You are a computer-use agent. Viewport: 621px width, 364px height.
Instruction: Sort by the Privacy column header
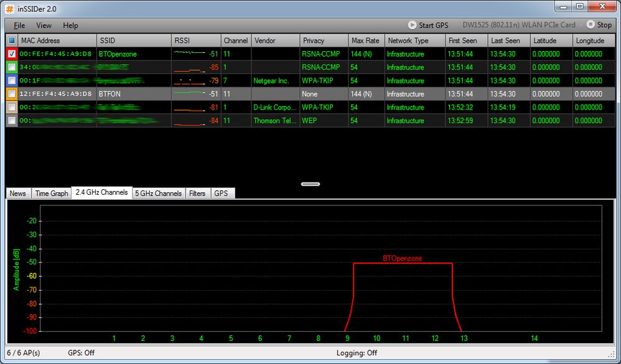click(x=324, y=40)
